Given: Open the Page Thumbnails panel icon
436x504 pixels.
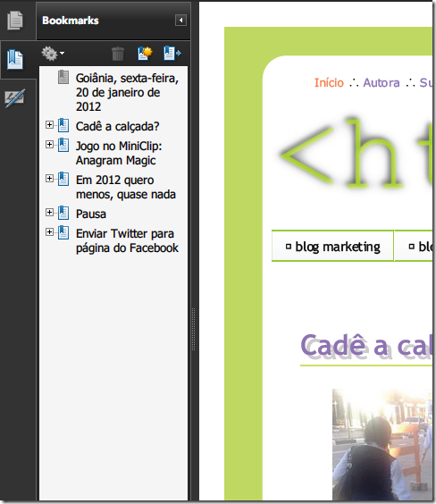Looking at the screenshot, I should (x=15, y=21).
